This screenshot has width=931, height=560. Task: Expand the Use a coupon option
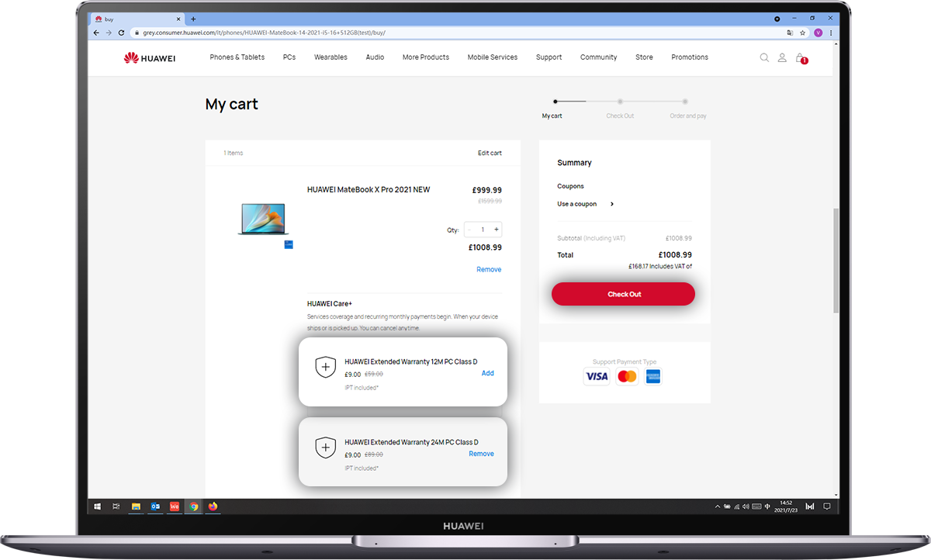click(586, 204)
